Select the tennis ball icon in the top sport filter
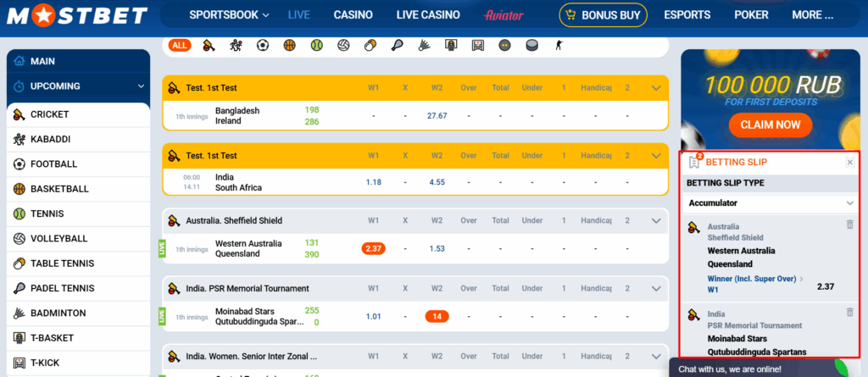The height and width of the screenshot is (377, 868). click(x=316, y=46)
